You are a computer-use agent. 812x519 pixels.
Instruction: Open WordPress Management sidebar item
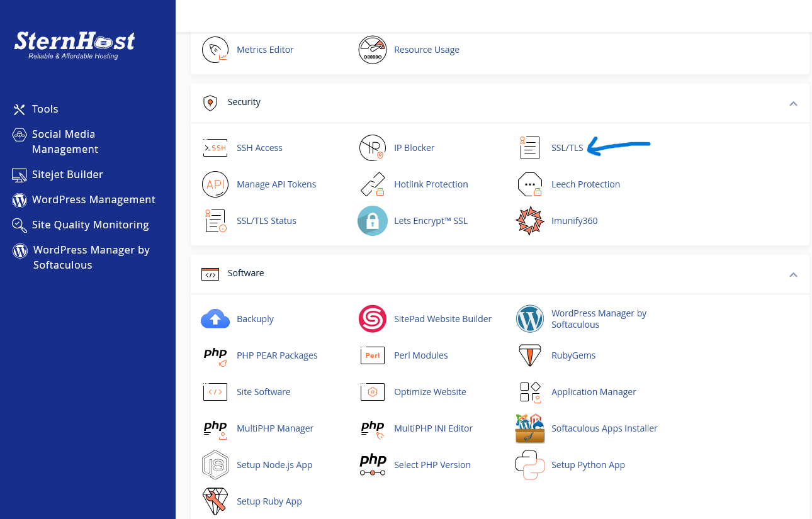click(x=93, y=199)
